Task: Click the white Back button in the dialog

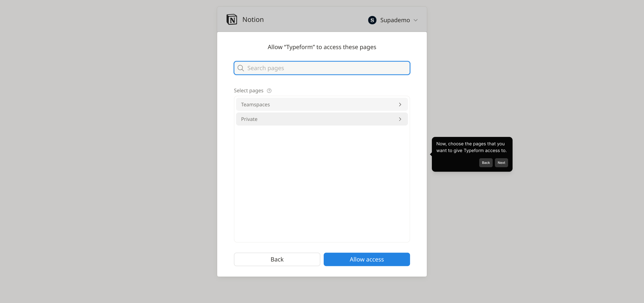Action: point(277,260)
